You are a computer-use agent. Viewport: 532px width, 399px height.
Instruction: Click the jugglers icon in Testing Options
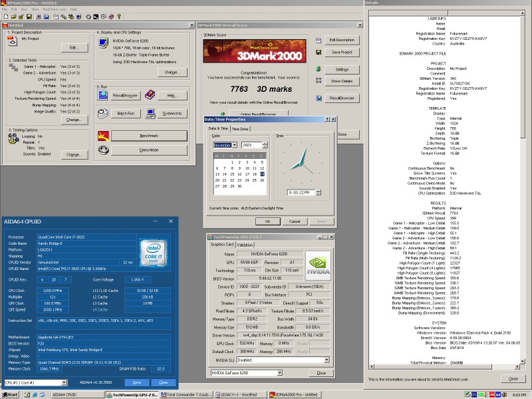click(x=13, y=138)
